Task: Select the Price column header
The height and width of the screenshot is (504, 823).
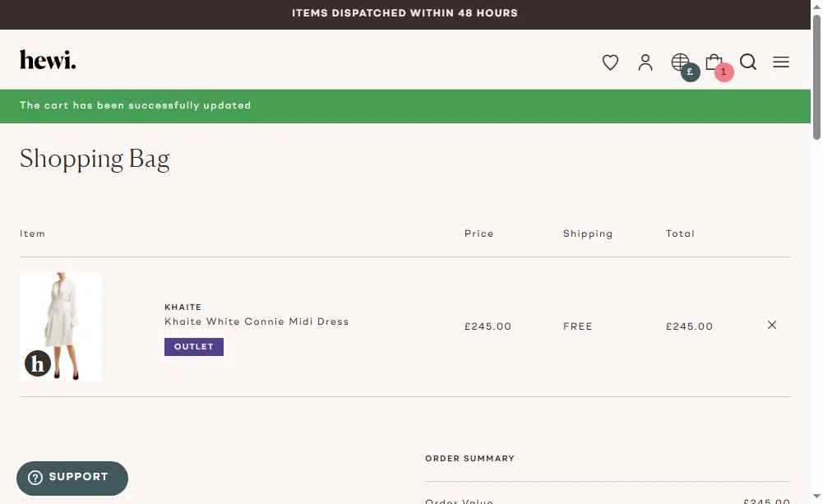Action: click(x=479, y=234)
